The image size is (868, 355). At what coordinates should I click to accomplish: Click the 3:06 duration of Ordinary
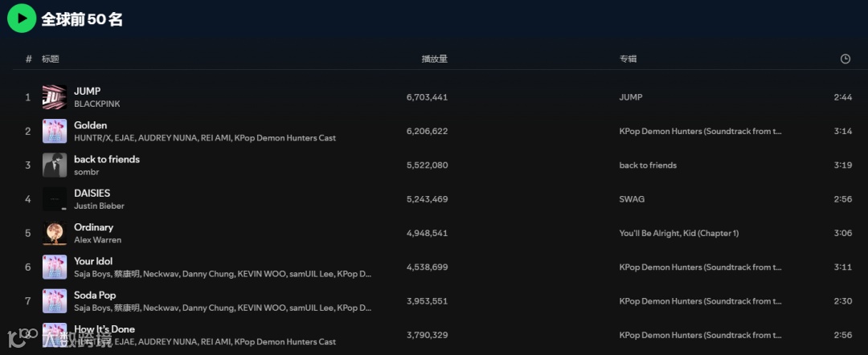click(x=842, y=234)
